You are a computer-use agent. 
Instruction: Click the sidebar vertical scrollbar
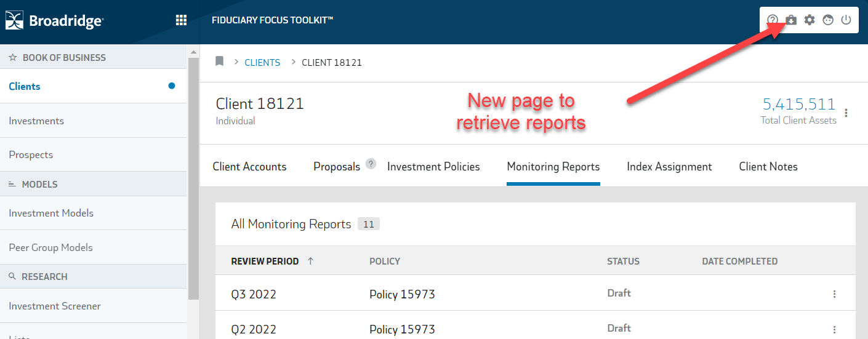[193, 178]
